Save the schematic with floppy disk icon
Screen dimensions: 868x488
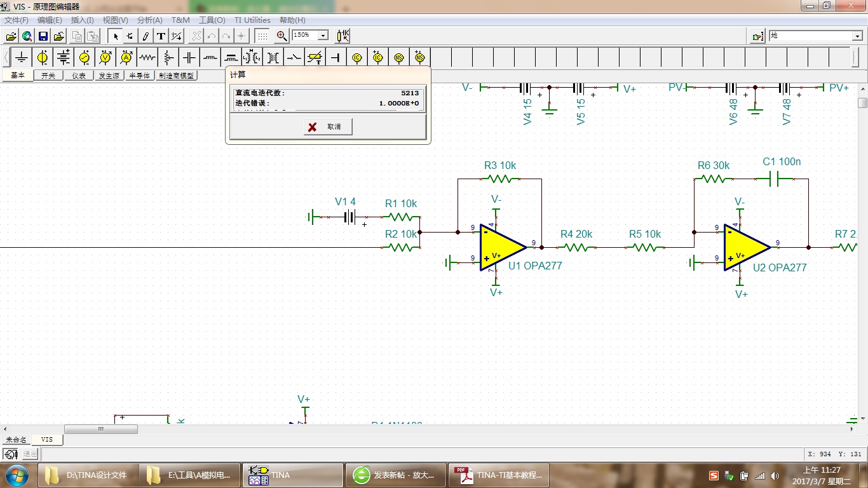(x=43, y=36)
